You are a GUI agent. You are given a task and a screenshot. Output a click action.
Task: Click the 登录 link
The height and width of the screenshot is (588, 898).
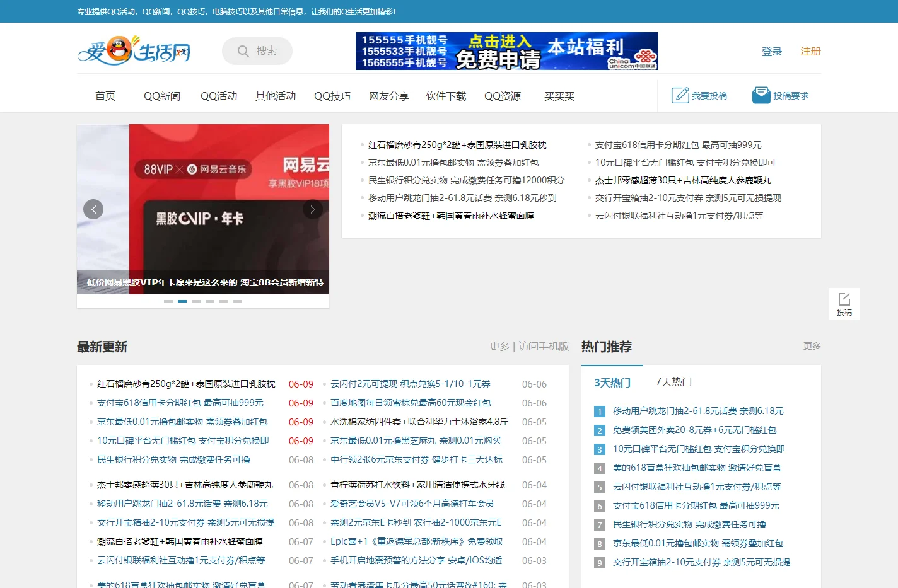pyautogui.click(x=772, y=51)
